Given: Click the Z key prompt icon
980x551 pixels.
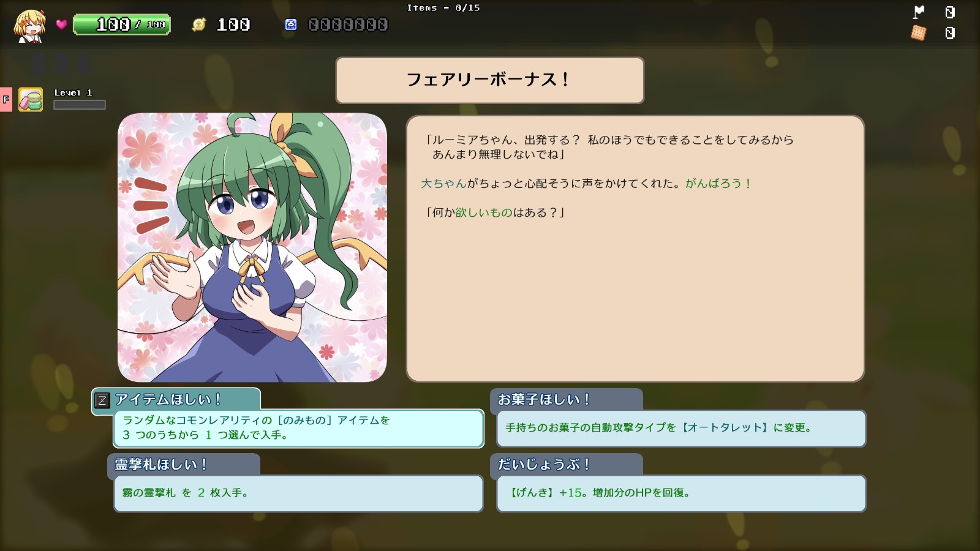Looking at the screenshot, I should click(x=102, y=400).
